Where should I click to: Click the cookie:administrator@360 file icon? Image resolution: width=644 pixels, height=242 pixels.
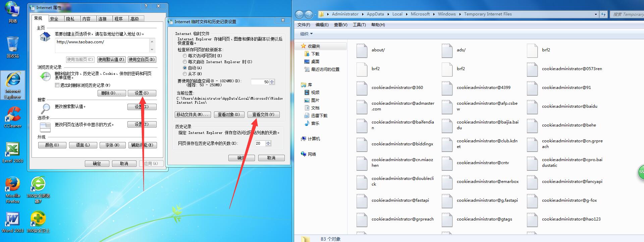(x=362, y=88)
